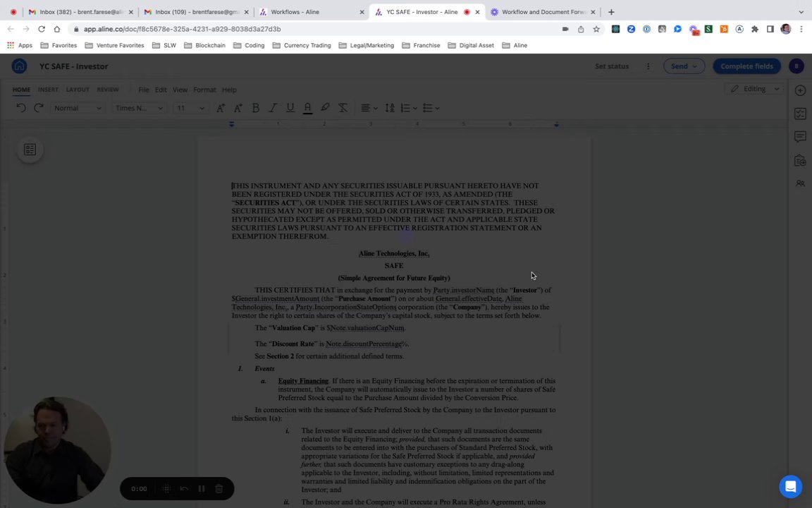Open the paragraph style Normal dropdown
The width and height of the screenshot is (812, 508).
[x=78, y=108]
